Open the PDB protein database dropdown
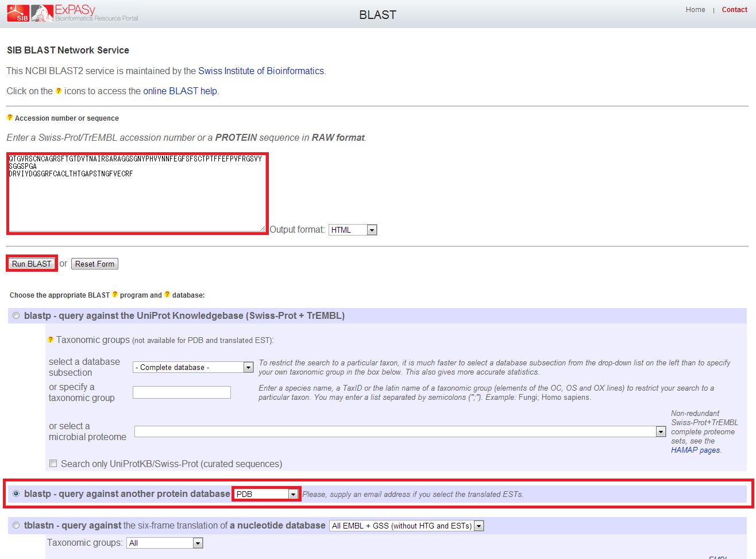The width and height of the screenshot is (756, 559). coord(267,494)
